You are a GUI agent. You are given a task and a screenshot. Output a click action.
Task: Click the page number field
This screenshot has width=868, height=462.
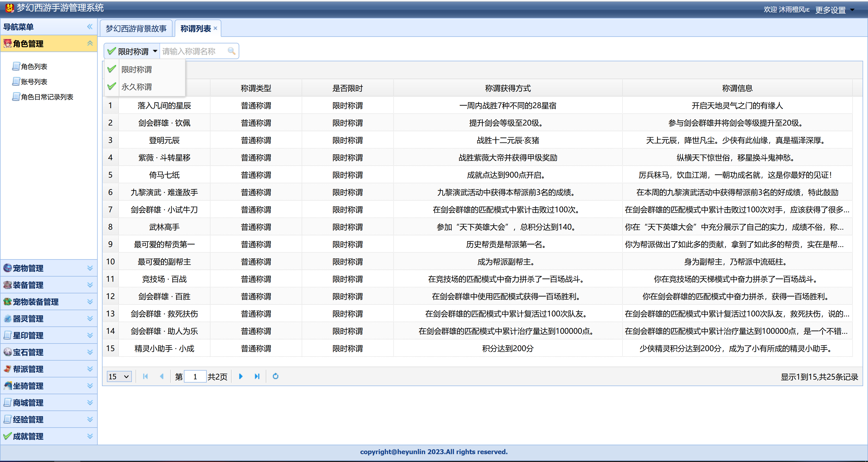click(195, 376)
